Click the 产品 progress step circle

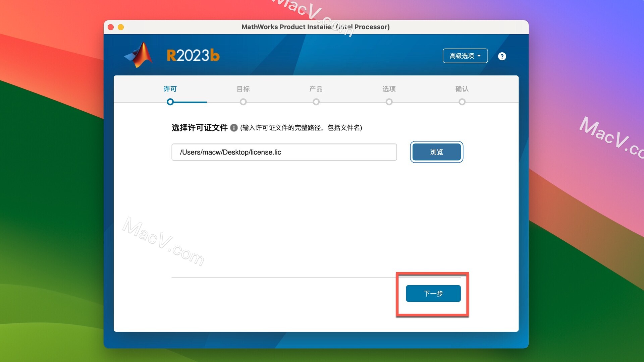pyautogui.click(x=316, y=102)
